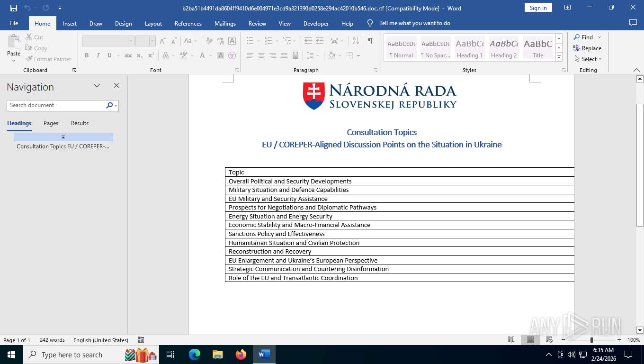Click the Sign in button

(x=538, y=8)
